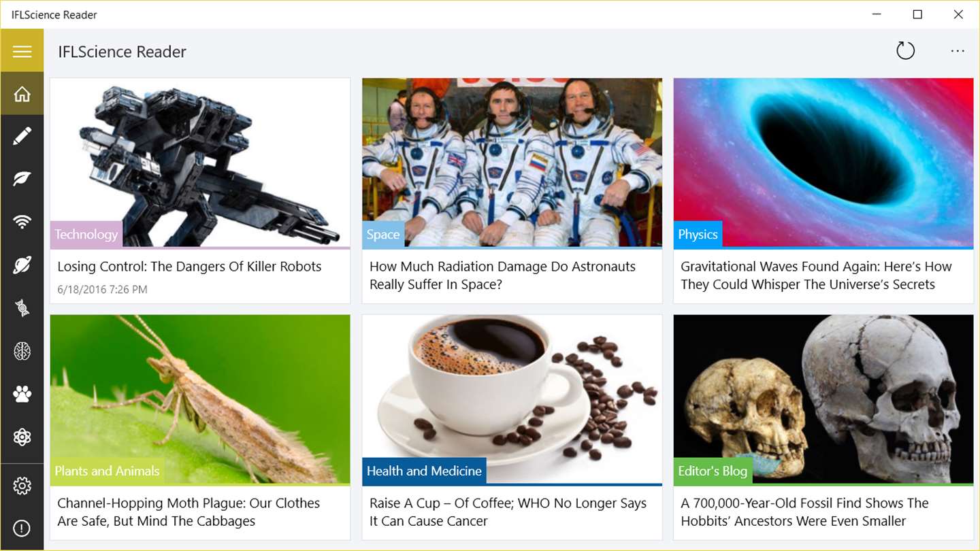The height and width of the screenshot is (551, 980).
Task: Open the wifi-signal Technology sidebar icon
Action: [x=22, y=222]
